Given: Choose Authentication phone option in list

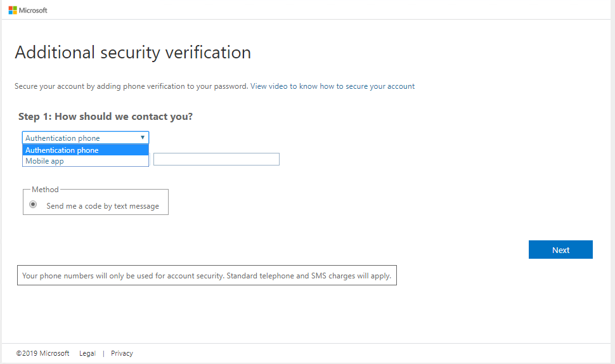Looking at the screenshot, I should pyautogui.click(x=86, y=150).
